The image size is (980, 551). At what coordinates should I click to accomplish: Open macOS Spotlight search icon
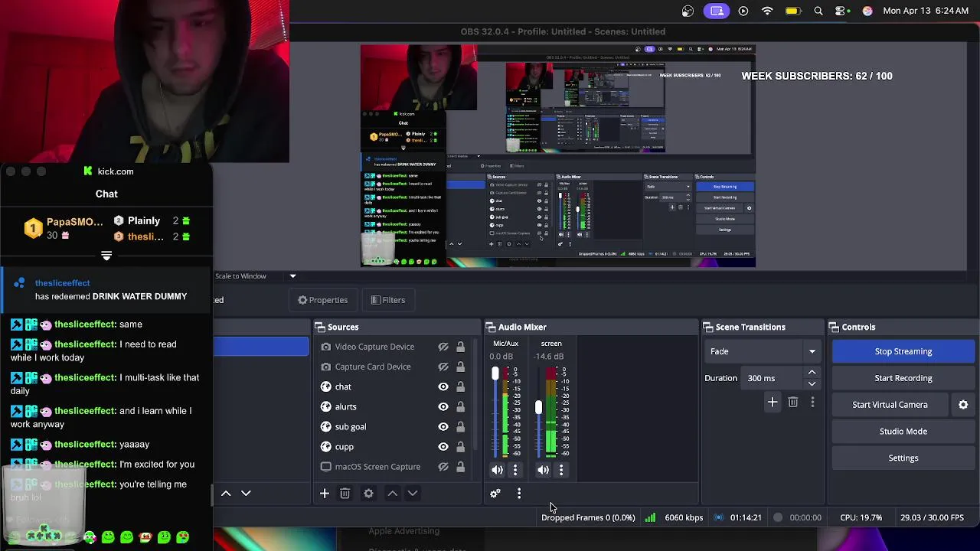[818, 11]
